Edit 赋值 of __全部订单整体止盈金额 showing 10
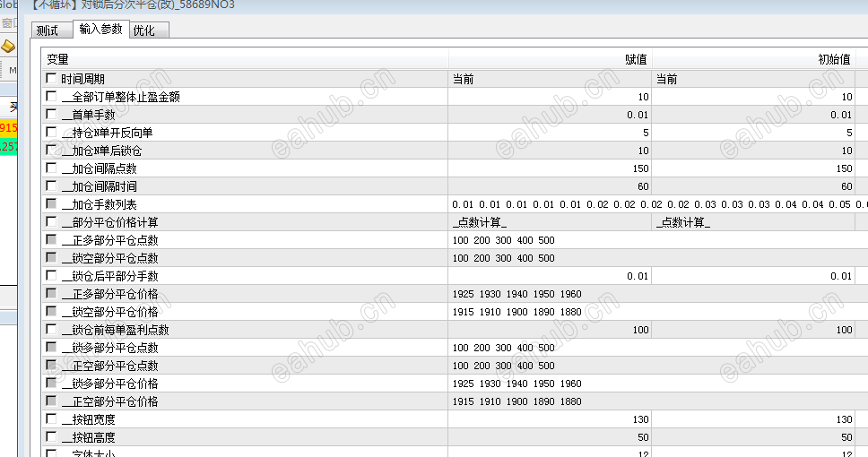 550,97
